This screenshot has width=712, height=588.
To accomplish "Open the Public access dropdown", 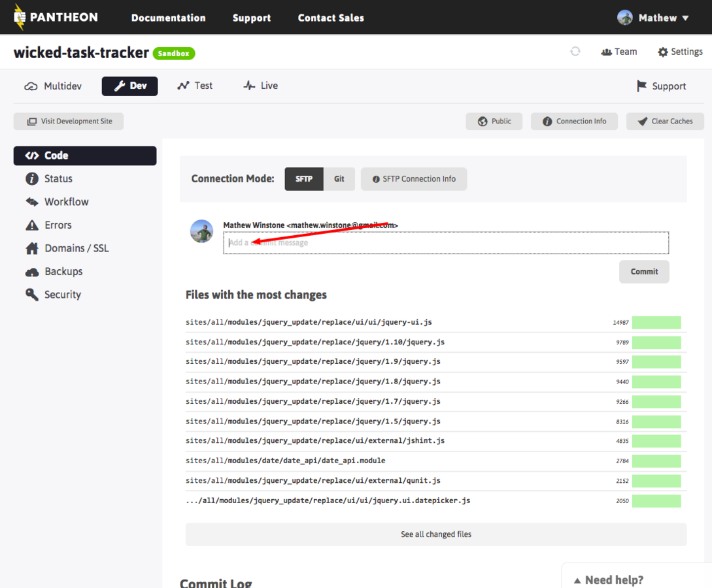I will pos(494,121).
